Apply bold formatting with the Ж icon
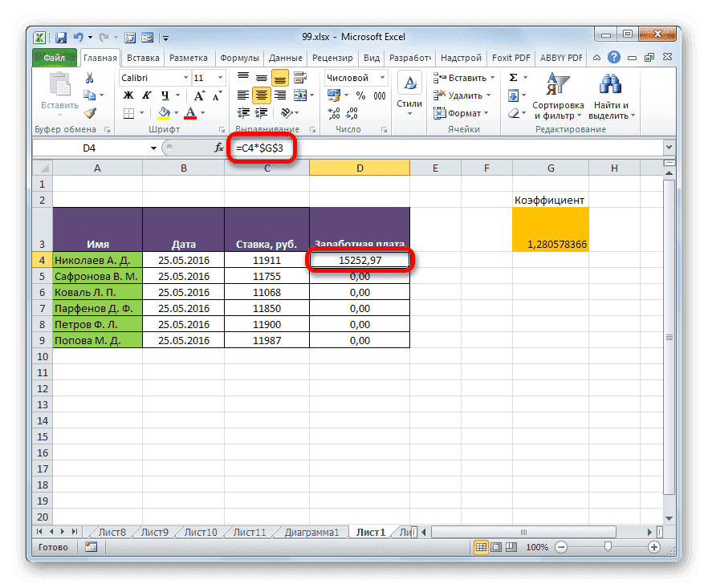This screenshot has height=588, width=708. pos(129,95)
